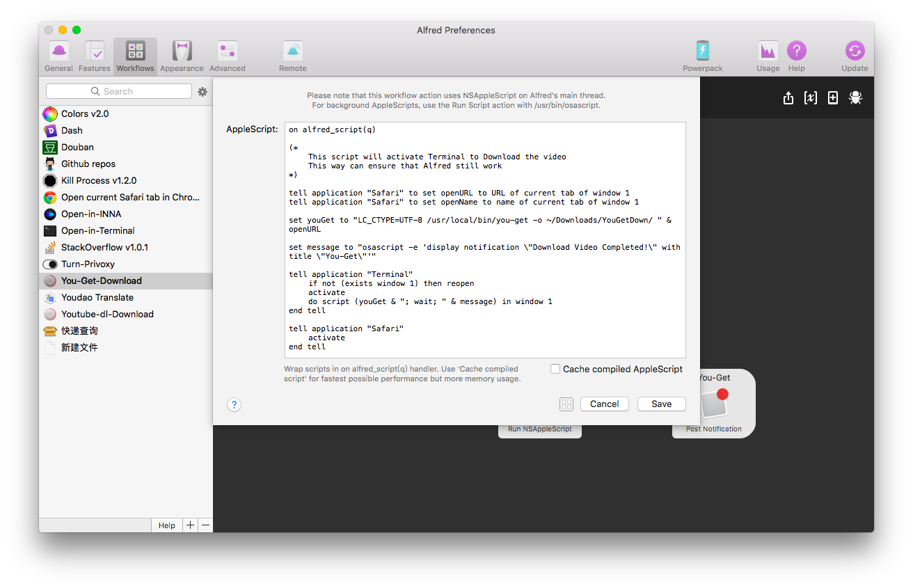Click the blue question mark help button
This screenshot has height=588, width=913.
[x=235, y=404]
